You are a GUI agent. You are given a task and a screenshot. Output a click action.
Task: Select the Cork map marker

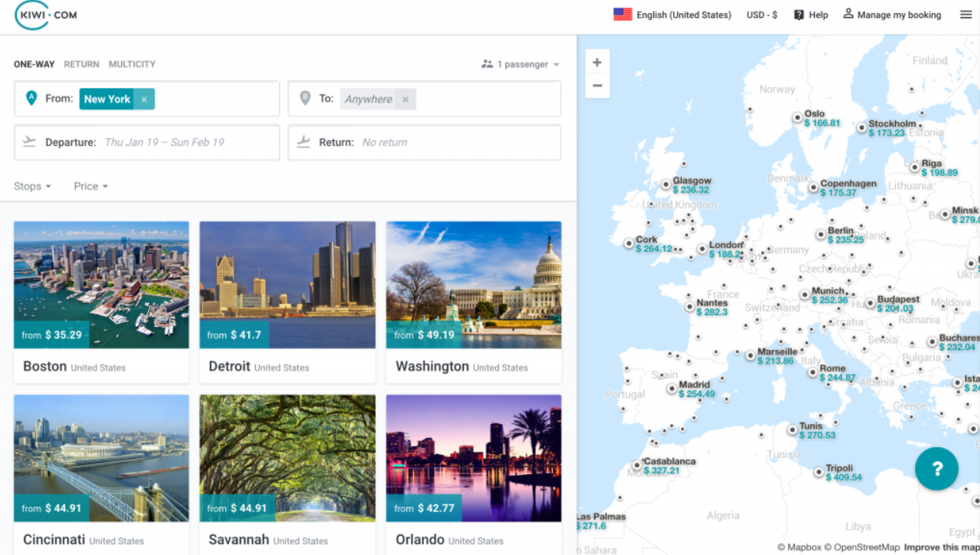click(628, 244)
